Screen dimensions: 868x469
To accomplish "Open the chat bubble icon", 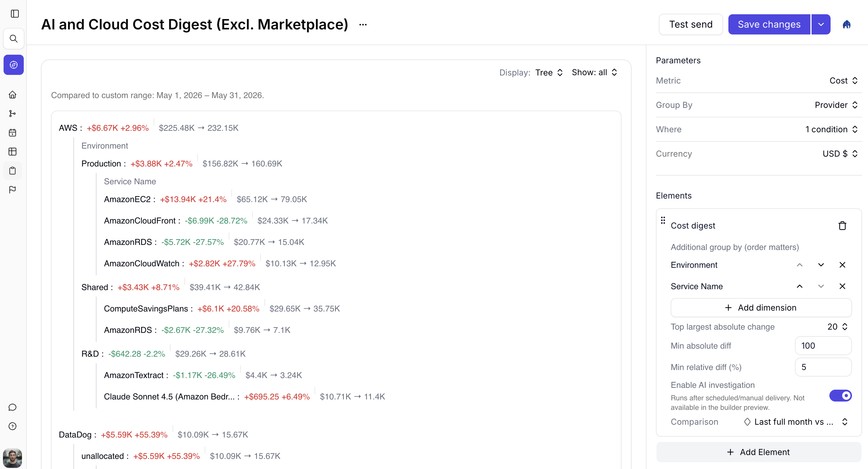I will point(12,407).
